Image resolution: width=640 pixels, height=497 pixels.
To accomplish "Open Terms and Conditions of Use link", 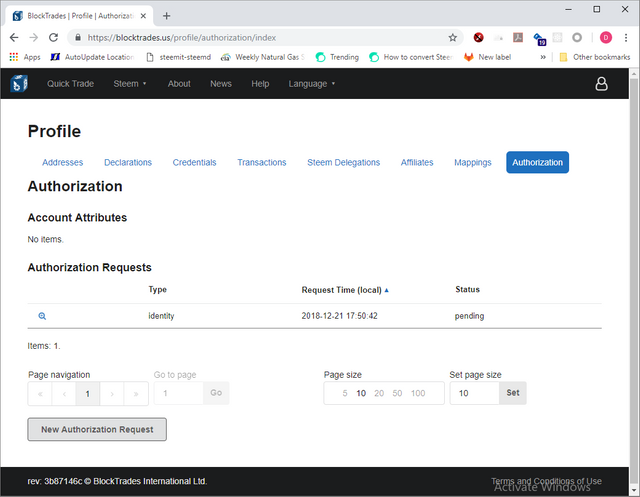I will [x=546, y=481].
